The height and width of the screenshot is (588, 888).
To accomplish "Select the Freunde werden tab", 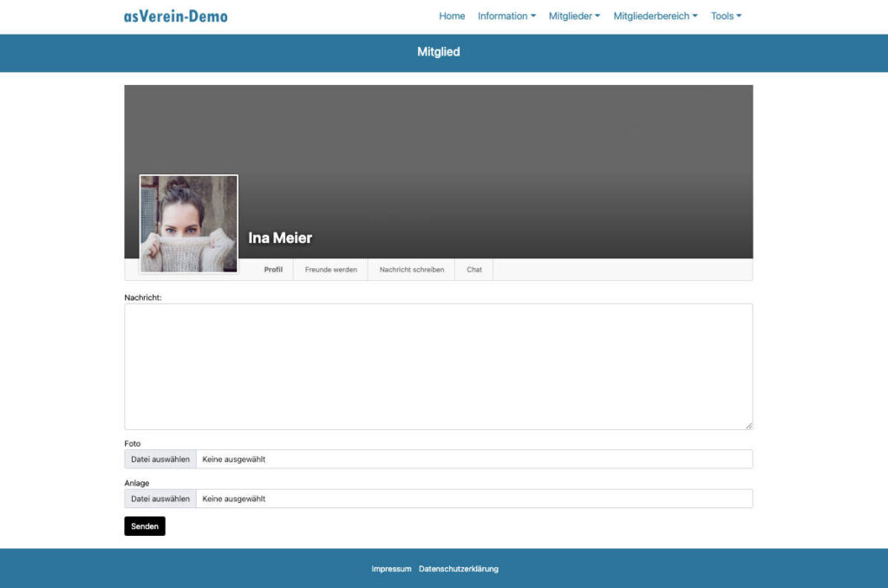I will [330, 270].
